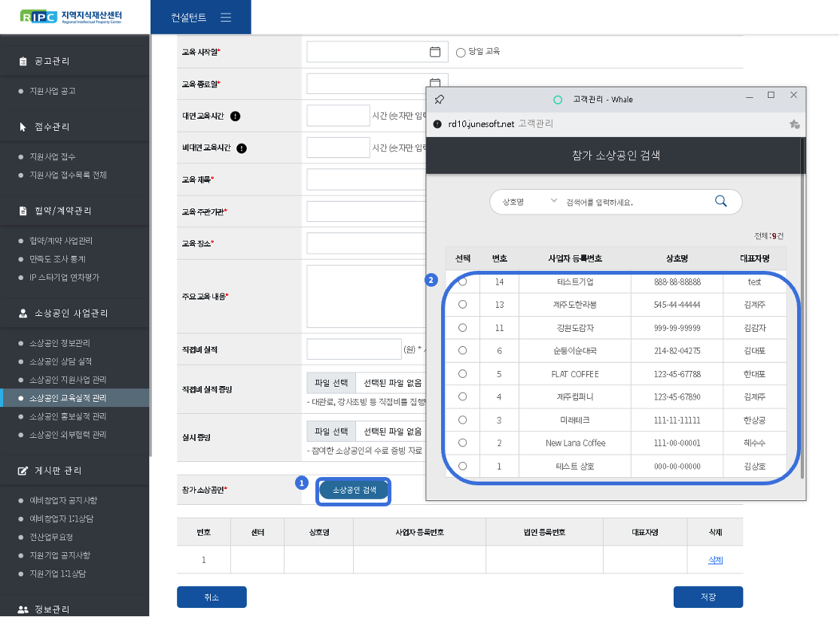
Task: Go to 지원사업 공고 in sidebar
Action: [52, 91]
